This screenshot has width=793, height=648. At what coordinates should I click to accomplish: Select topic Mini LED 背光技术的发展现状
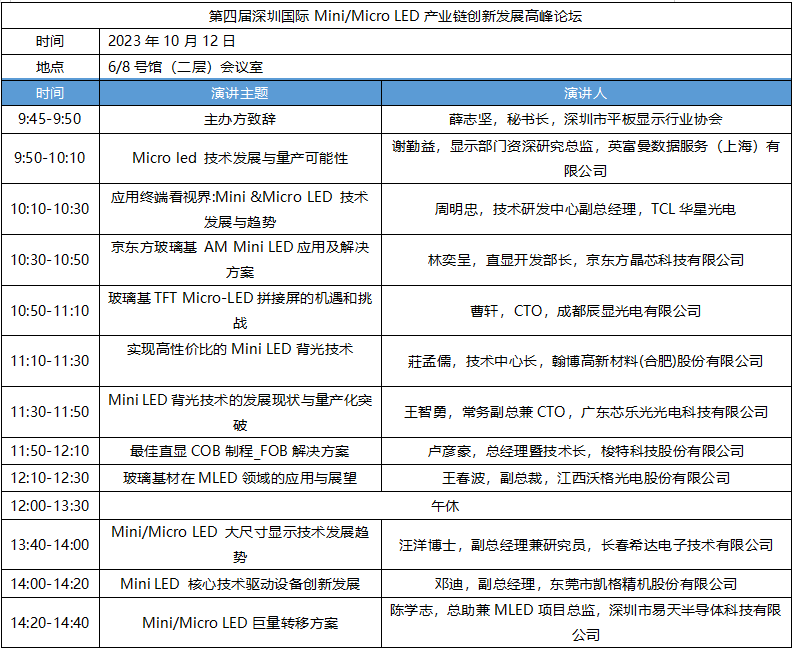pyautogui.click(x=240, y=412)
